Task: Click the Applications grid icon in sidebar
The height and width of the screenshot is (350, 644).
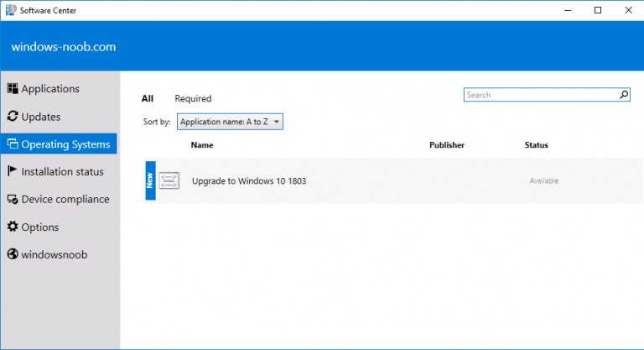Action: click(13, 88)
